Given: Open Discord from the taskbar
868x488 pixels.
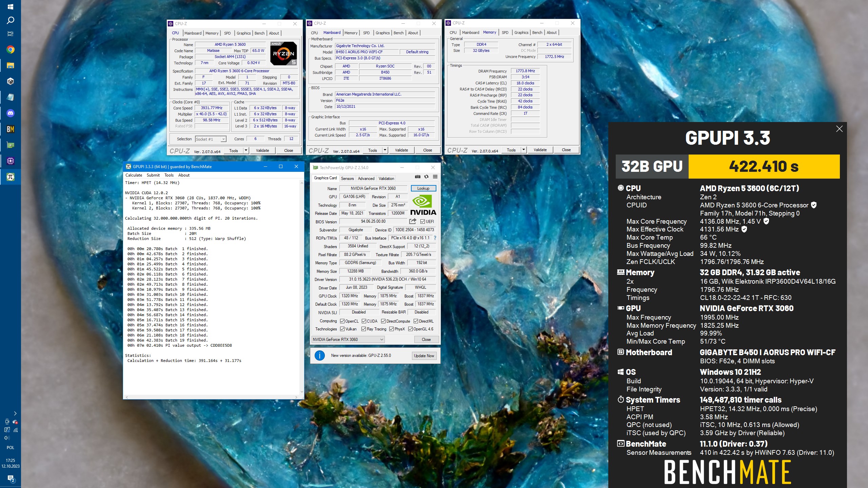Looking at the screenshot, I should (11, 113).
